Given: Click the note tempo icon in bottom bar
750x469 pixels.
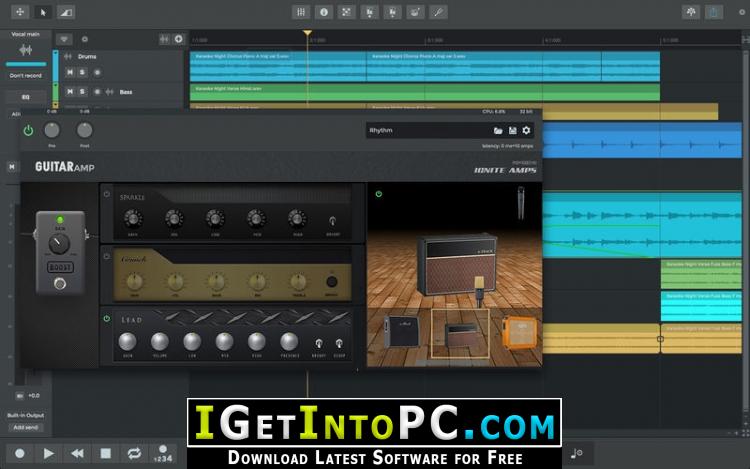Looking at the screenshot, I should [x=577, y=453].
